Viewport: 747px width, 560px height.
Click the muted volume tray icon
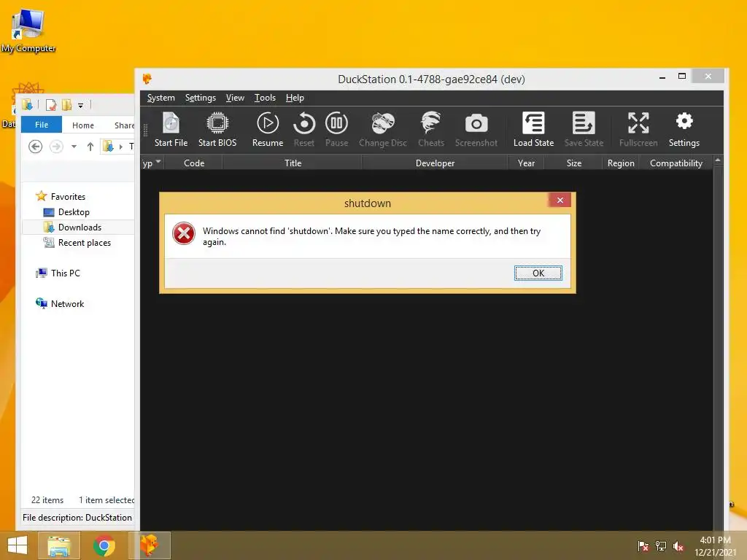coord(678,545)
